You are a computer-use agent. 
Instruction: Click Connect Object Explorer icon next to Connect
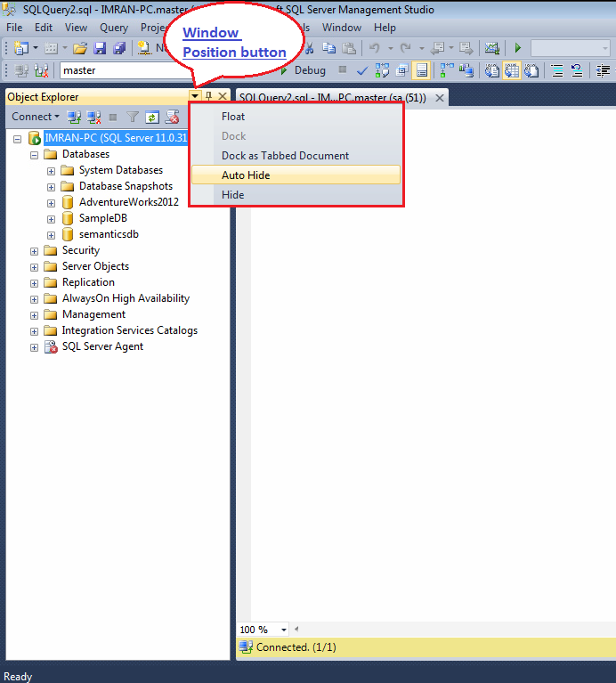[x=74, y=117]
